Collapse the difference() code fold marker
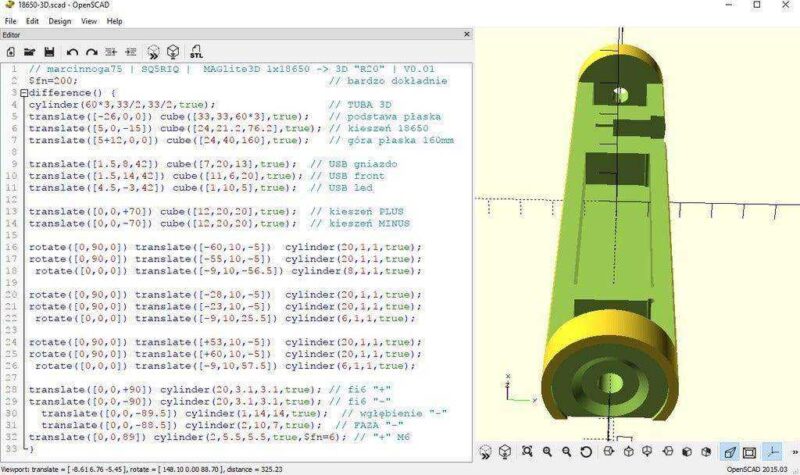This screenshot has width=800, height=475. (23, 93)
